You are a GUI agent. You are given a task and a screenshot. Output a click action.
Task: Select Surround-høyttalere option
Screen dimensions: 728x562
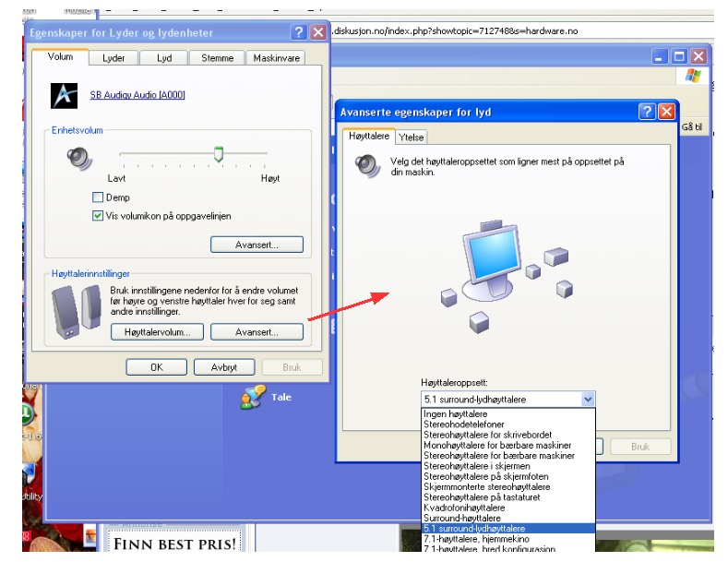tap(508, 518)
